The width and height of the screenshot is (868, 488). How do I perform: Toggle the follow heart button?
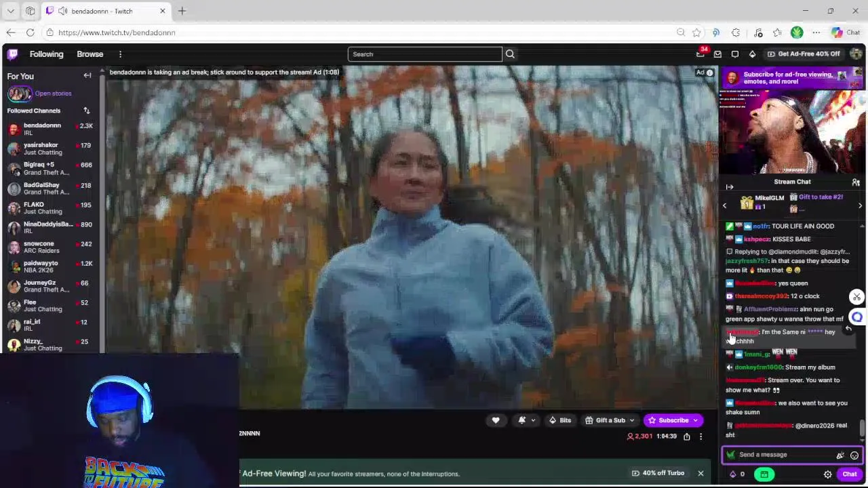tap(496, 420)
